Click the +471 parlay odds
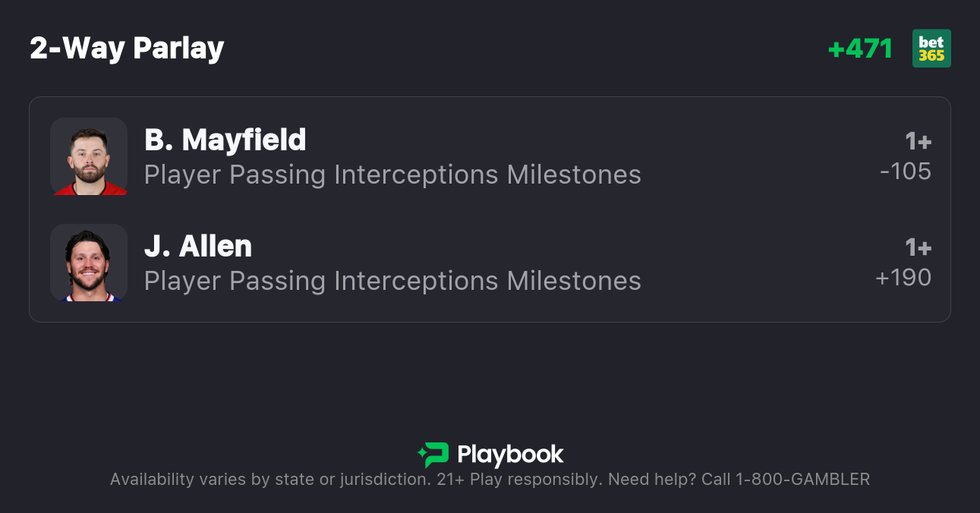 [x=860, y=49]
